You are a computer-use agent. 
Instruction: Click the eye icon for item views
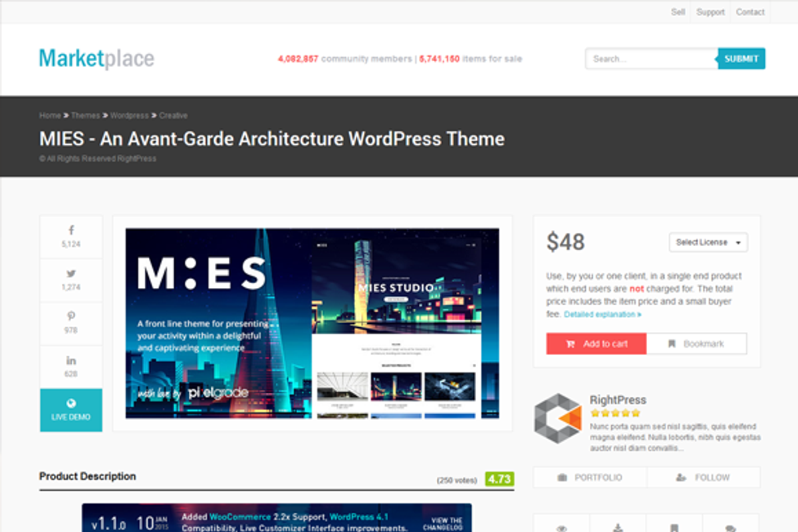tap(562, 527)
